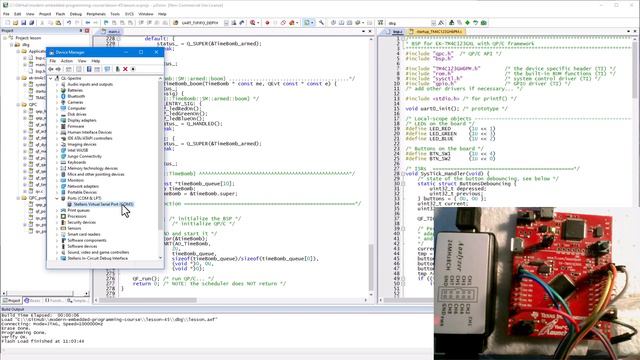Click the Paste icon in uVision toolbar
Viewport: 640px width, 360px height.
point(58,23)
